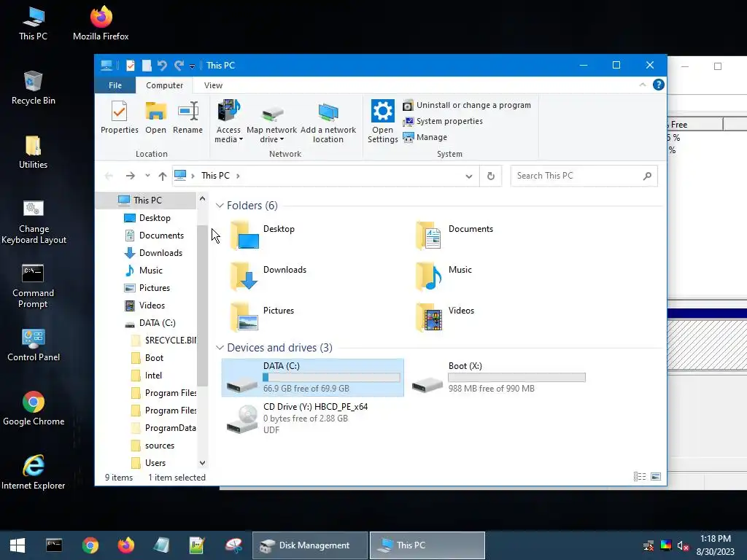
Task: Collapse the Devices and drives (3) group
Action: (220, 348)
